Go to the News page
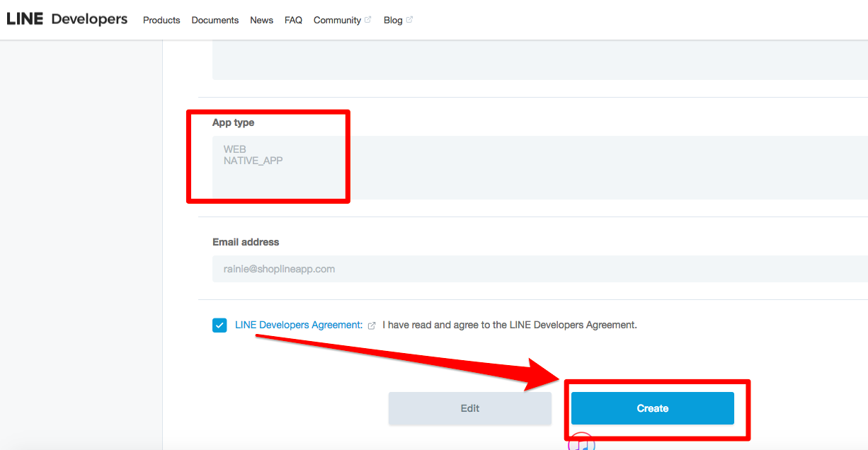868x450 pixels. point(261,20)
